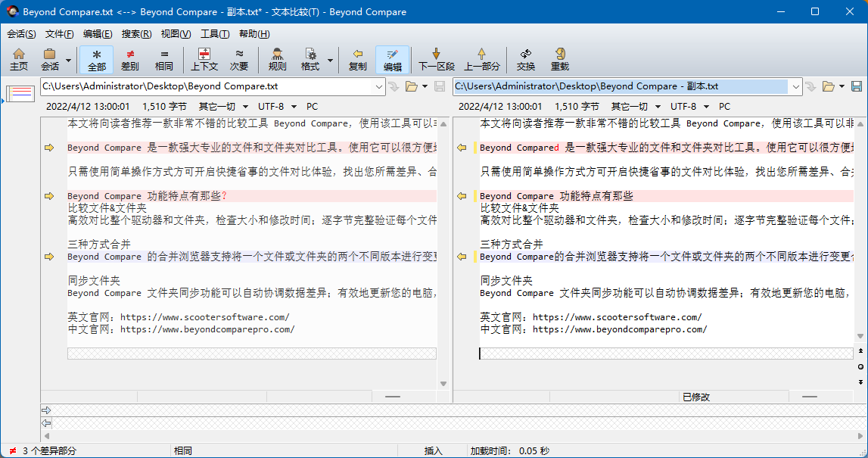This screenshot has width=868, height=458.
Task: Reload files with the 重载 button
Action: [x=560, y=59]
